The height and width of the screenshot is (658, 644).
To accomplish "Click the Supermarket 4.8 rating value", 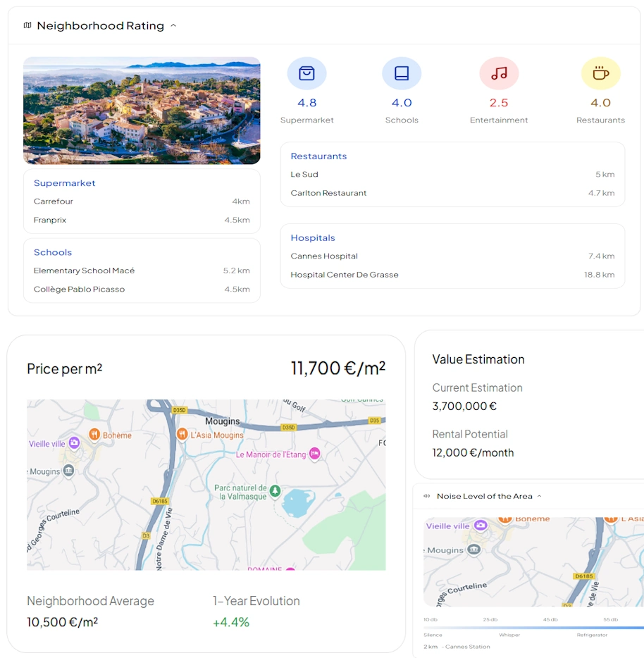I will click(x=307, y=103).
